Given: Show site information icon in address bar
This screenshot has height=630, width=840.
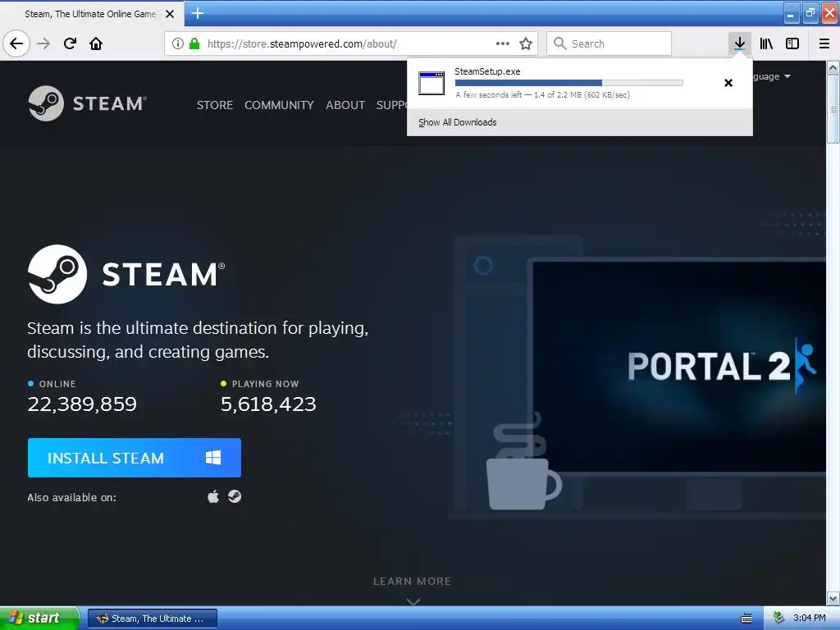Looking at the screenshot, I should pos(177,43).
